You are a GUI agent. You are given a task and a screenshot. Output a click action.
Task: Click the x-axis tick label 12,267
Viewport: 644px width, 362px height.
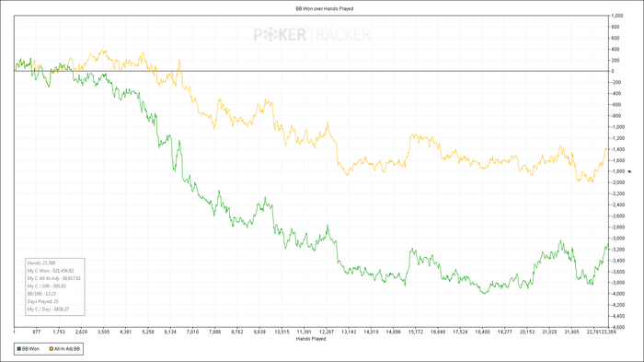click(x=327, y=332)
